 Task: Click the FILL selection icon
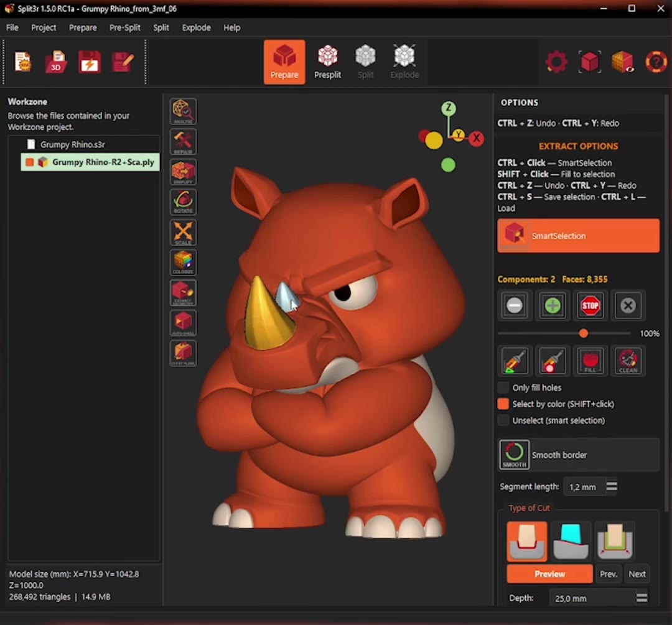pyautogui.click(x=590, y=361)
